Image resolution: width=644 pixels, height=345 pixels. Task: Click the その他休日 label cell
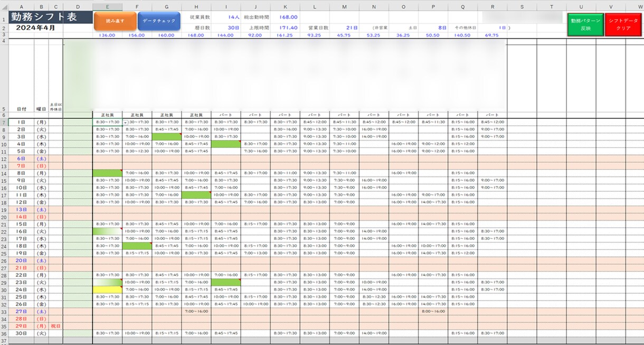click(x=466, y=27)
